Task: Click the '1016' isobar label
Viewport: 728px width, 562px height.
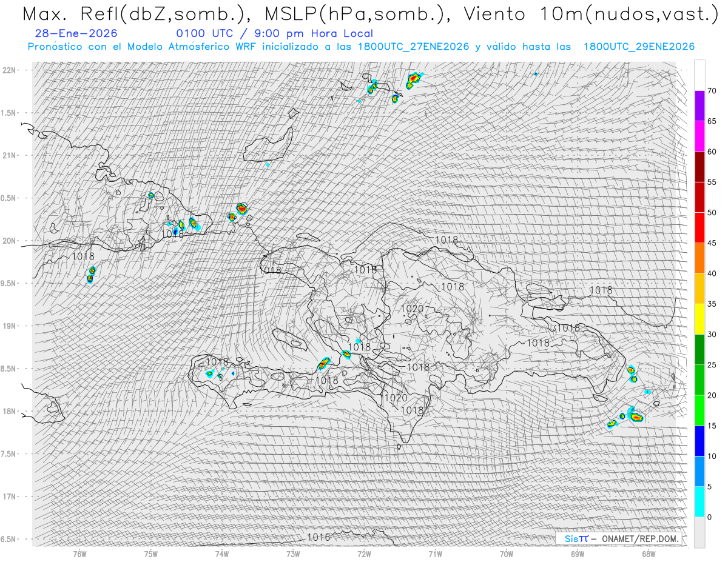Action: click(x=318, y=537)
